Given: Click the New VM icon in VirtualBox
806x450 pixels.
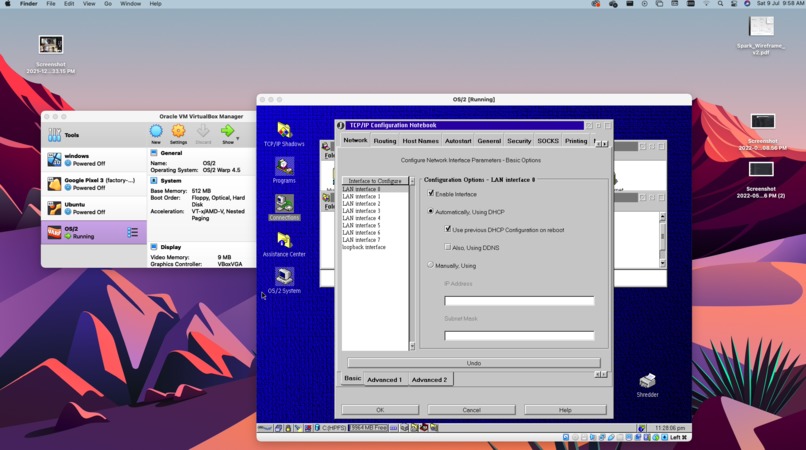Looking at the screenshot, I should click(x=156, y=131).
